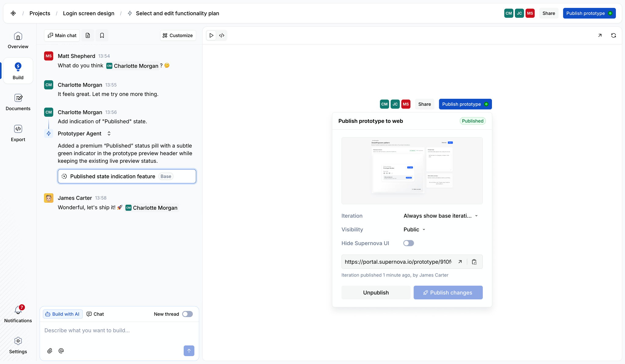Open the Documents panel
625x364 pixels.
(18, 102)
